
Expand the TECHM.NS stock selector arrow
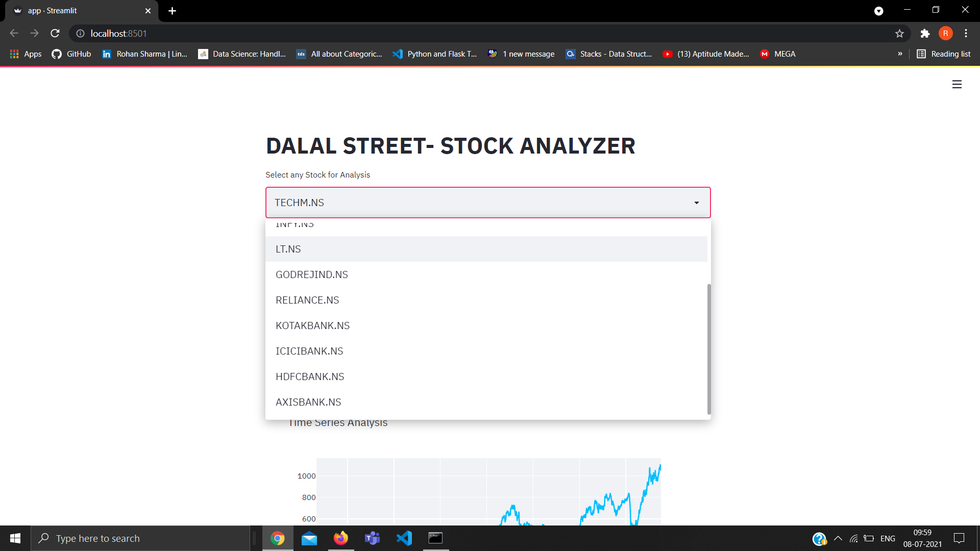click(696, 203)
